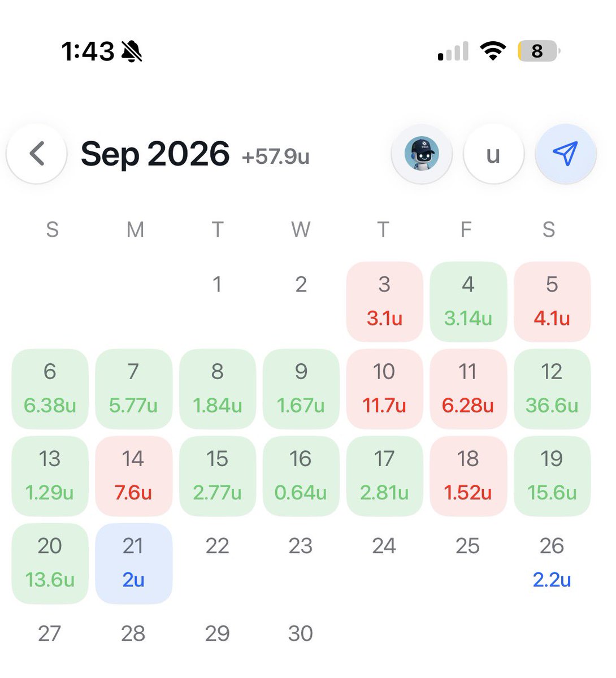616x678 pixels.
Task: Select day 6 with 6.38u
Action: click(50, 389)
